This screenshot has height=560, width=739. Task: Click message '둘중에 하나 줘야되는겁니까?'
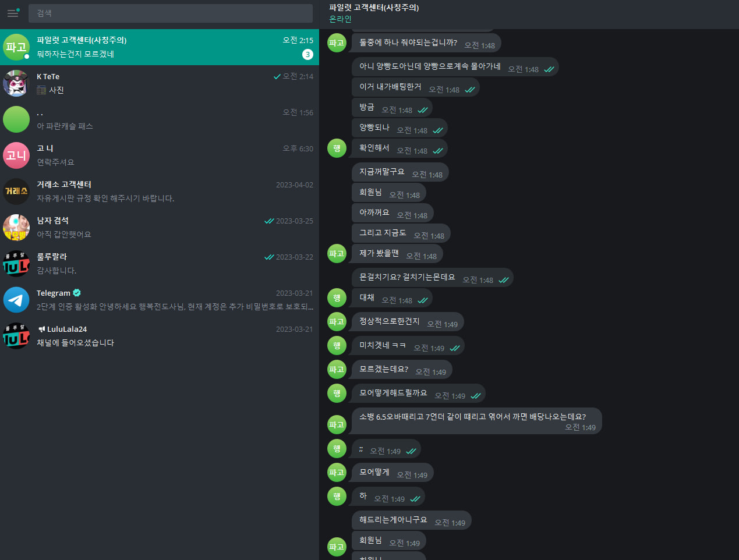click(408, 43)
